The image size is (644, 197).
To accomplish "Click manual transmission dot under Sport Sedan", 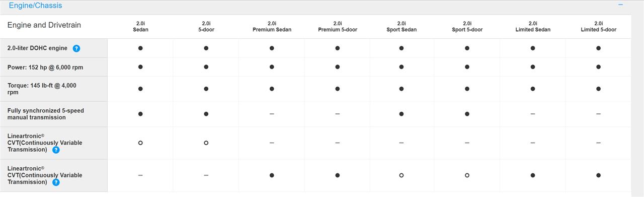I will (x=401, y=114).
